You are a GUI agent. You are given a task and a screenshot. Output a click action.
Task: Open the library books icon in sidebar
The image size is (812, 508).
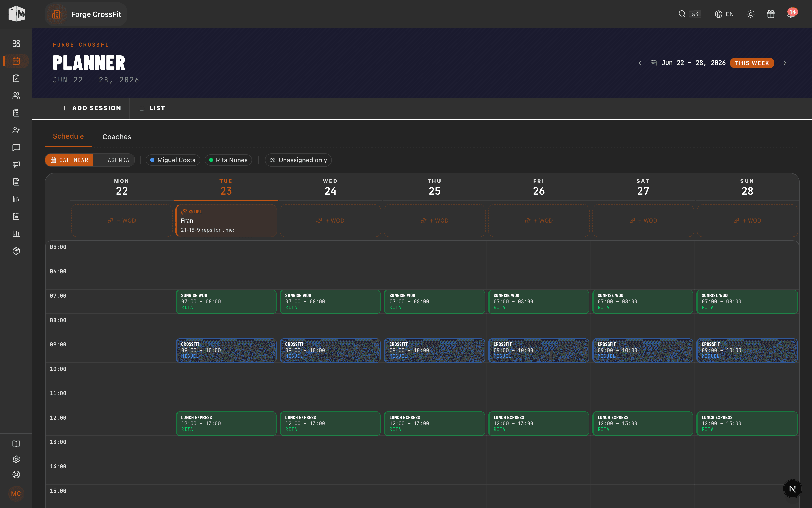point(16,199)
